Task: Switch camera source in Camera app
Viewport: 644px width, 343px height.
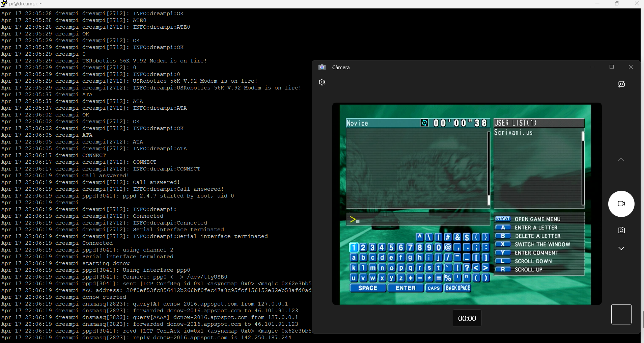Action: pos(621,84)
